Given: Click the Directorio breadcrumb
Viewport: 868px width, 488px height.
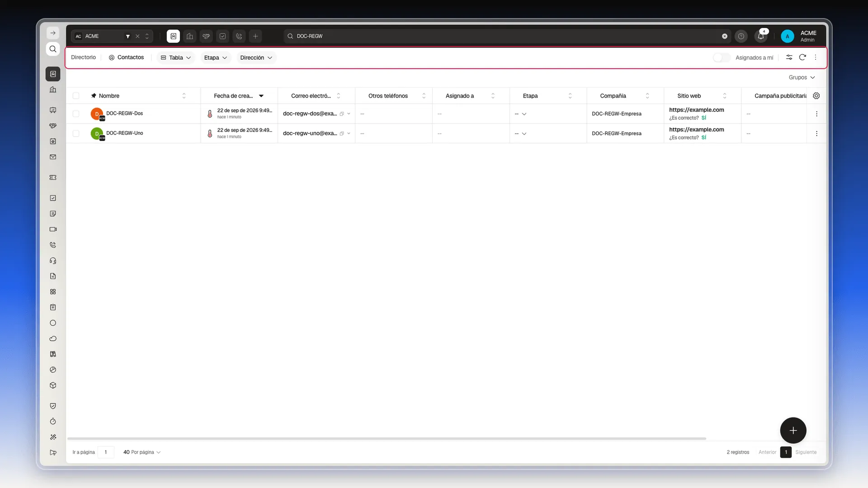Looking at the screenshot, I should point(83,57).
